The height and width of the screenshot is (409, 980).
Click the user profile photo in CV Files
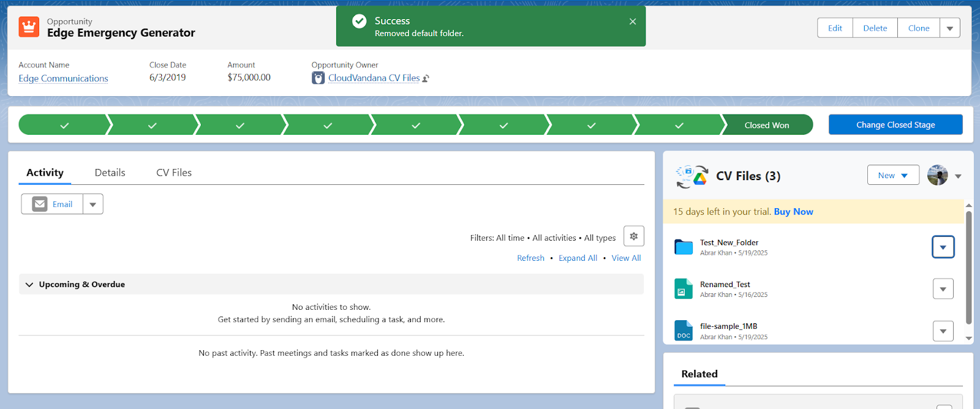pos(938,175)
